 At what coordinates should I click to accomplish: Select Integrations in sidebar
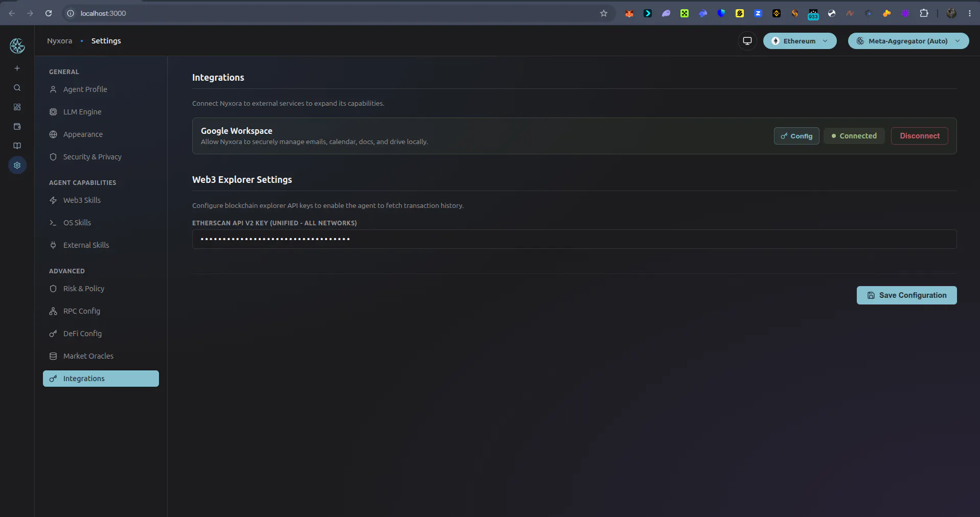101,379
